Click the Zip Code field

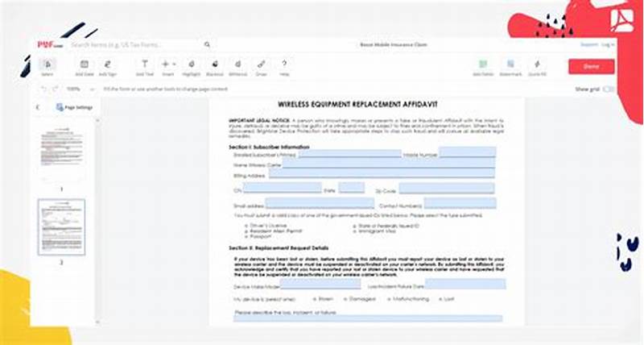pyautogui.click(x=447, y=189)
